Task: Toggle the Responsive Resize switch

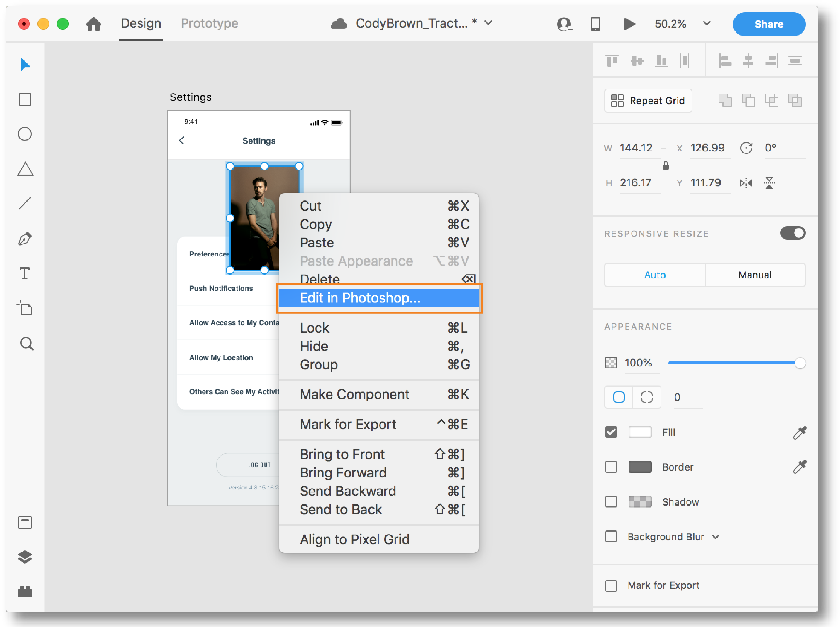Action: pyautogui.click(x=792, y=233)
